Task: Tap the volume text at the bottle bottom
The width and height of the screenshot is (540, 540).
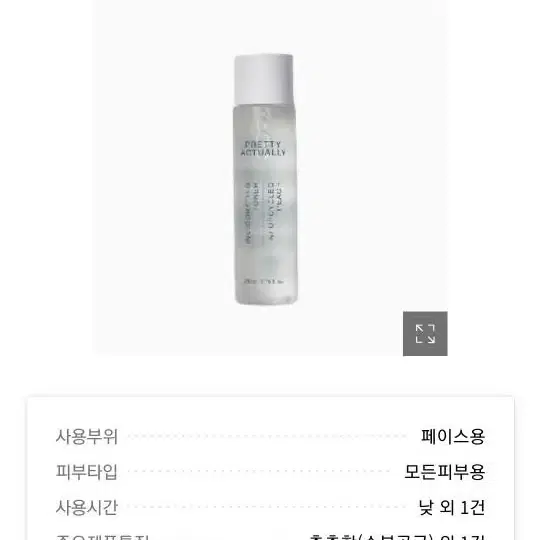Action: [x=264, y=281]
